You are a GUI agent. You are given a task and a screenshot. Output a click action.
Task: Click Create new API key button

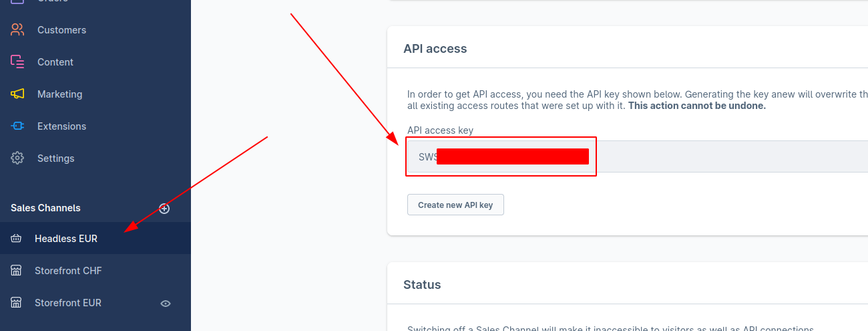pos(455,205)
